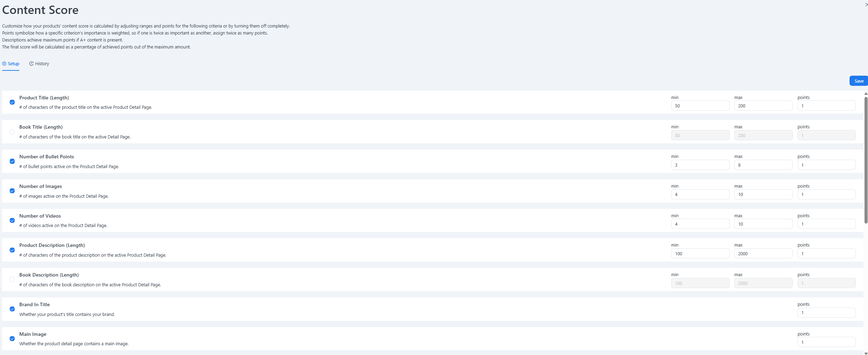Click the Book Title disabled min field

click(700, 135)
